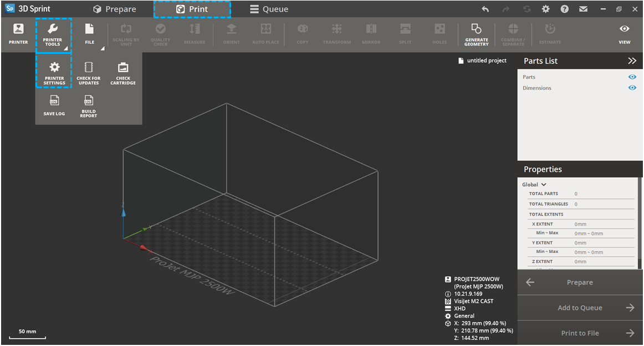Open the View toolbar option
The image size is (644, 346).
[624, 34]
